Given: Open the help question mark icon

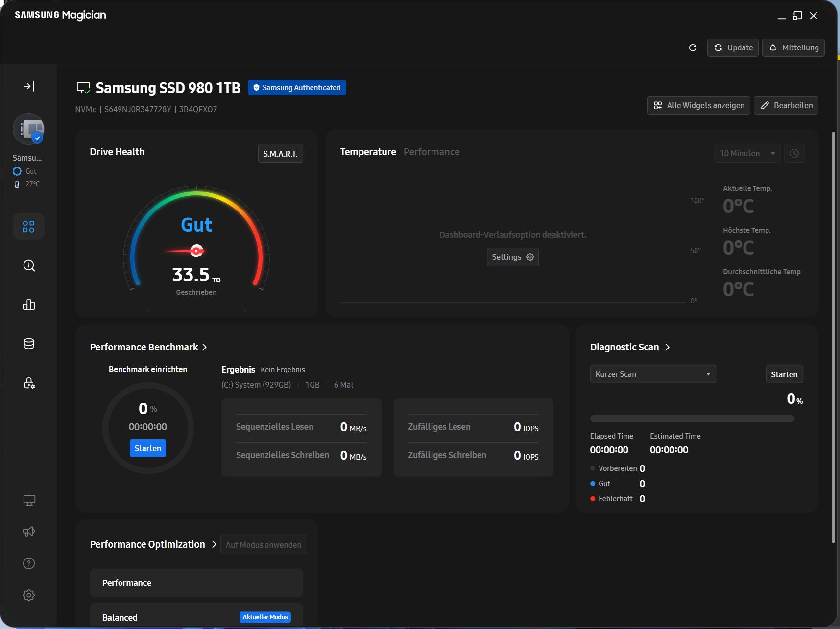Looking at the screenshot, I should (x=29, y=563).
